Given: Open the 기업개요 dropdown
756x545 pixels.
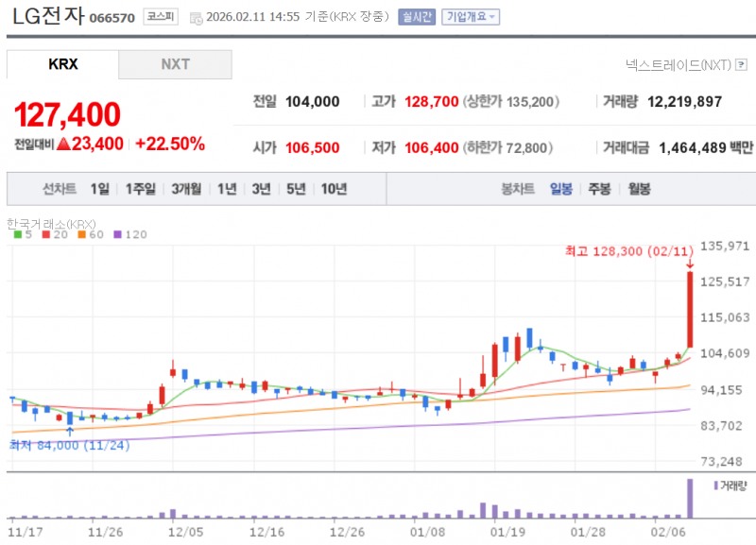Looking at the screenshot, I should (x=470, y=16).
